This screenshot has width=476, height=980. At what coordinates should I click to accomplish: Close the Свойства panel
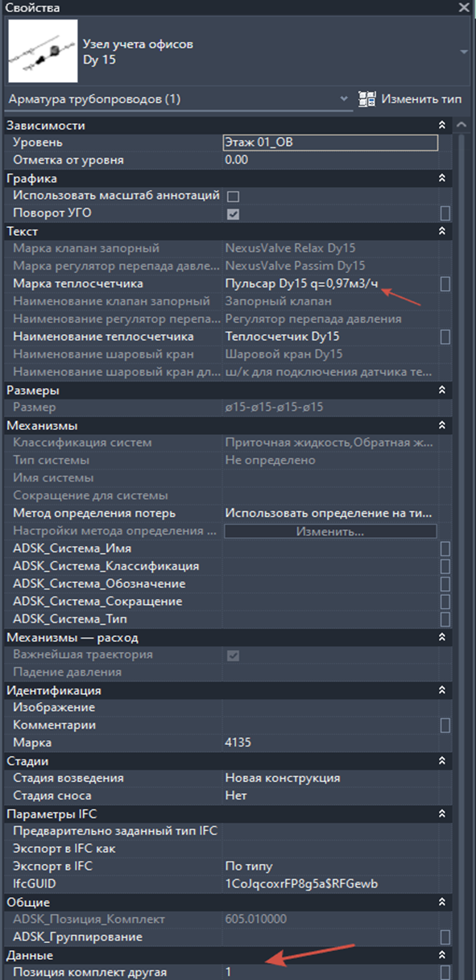pyautogui.click(x=465, y=8)
